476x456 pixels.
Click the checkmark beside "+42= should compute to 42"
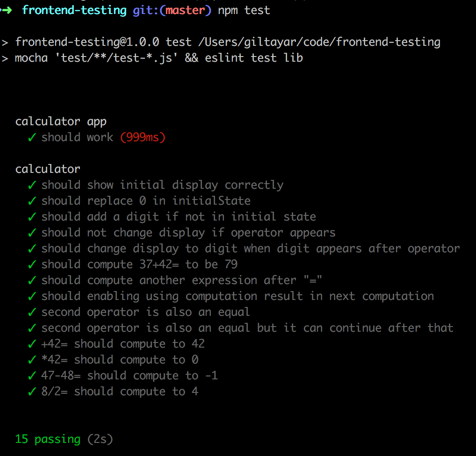[32, 344]
